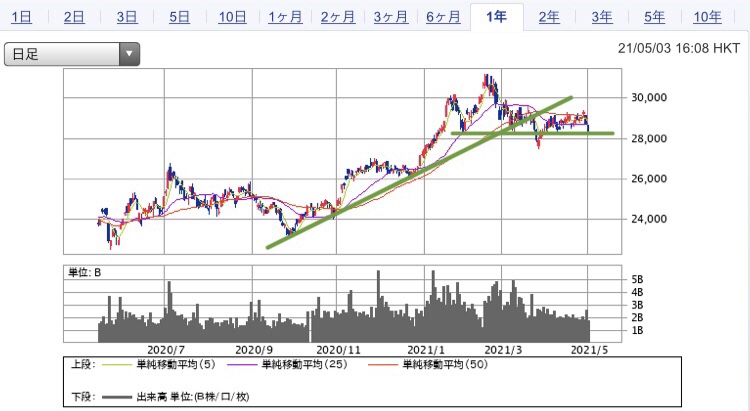Show the 6ヶ月 chart range
Screen dimensions: 750x411
coord(443,17)
